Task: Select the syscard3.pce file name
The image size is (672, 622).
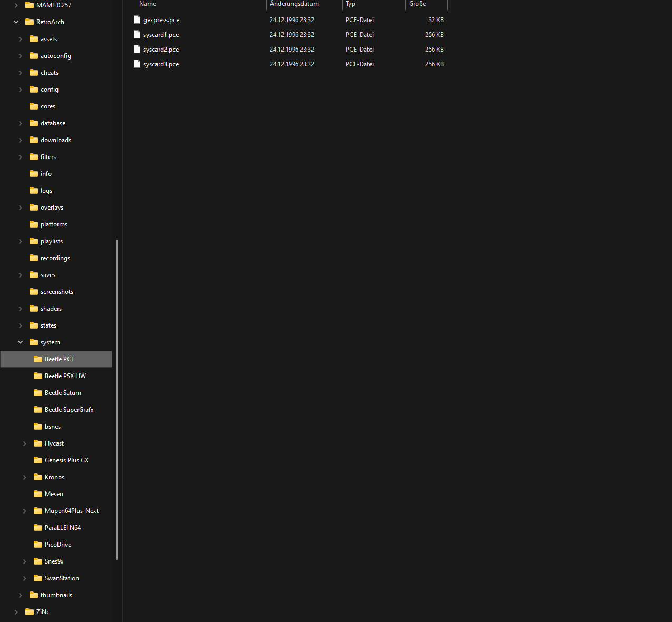Action: 161,64
